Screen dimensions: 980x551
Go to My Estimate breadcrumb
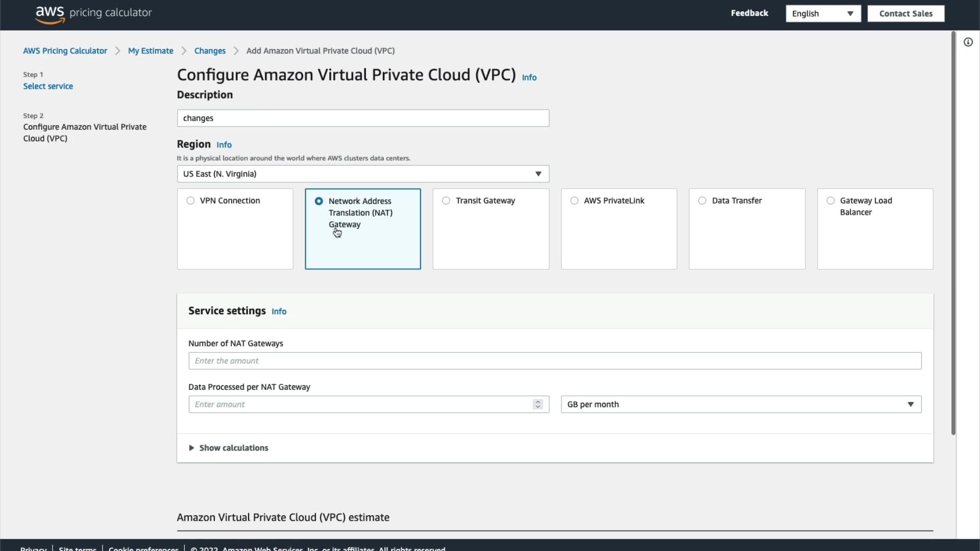click(151, 51)
